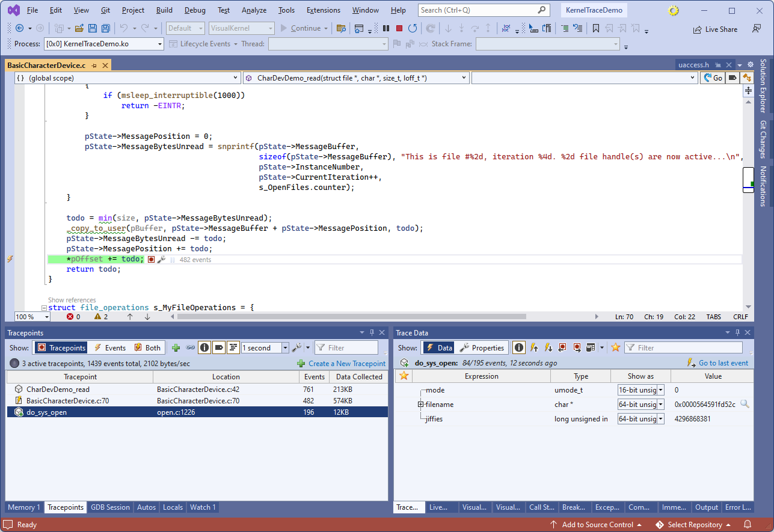Click 'Go to last event' link
This screenshot has width=774, height=532.
[723, 363]
